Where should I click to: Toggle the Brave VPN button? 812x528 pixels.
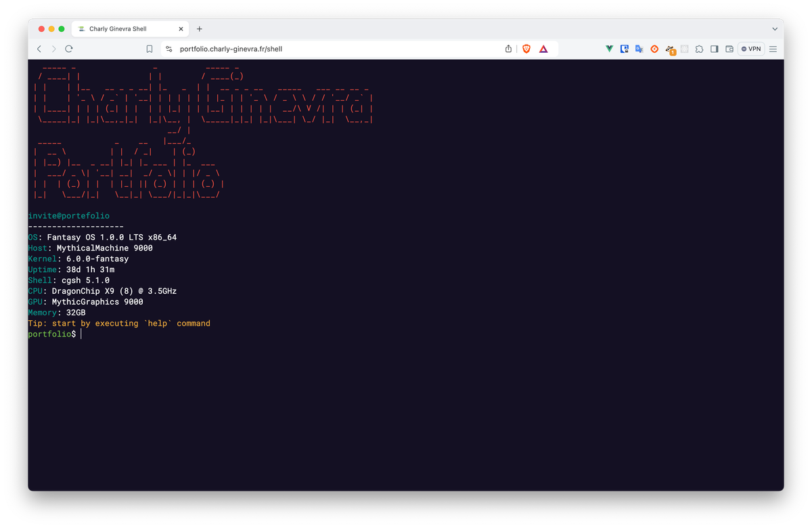751,49
